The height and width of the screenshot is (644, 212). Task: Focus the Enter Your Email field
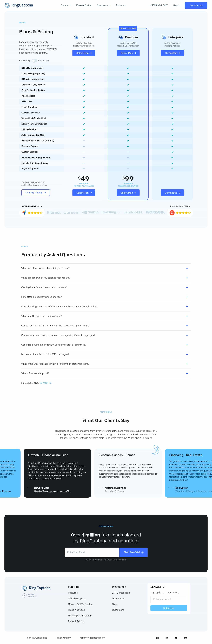[92, 553]
